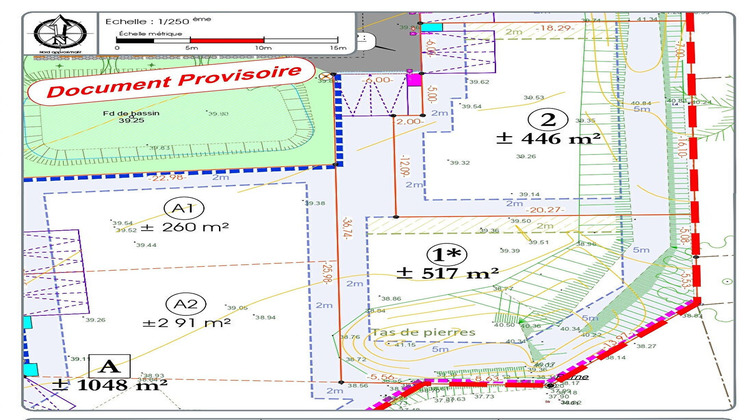Click the 'Tas de pierres' annotation
Screen dimensions: 750x420
[423, 332]
